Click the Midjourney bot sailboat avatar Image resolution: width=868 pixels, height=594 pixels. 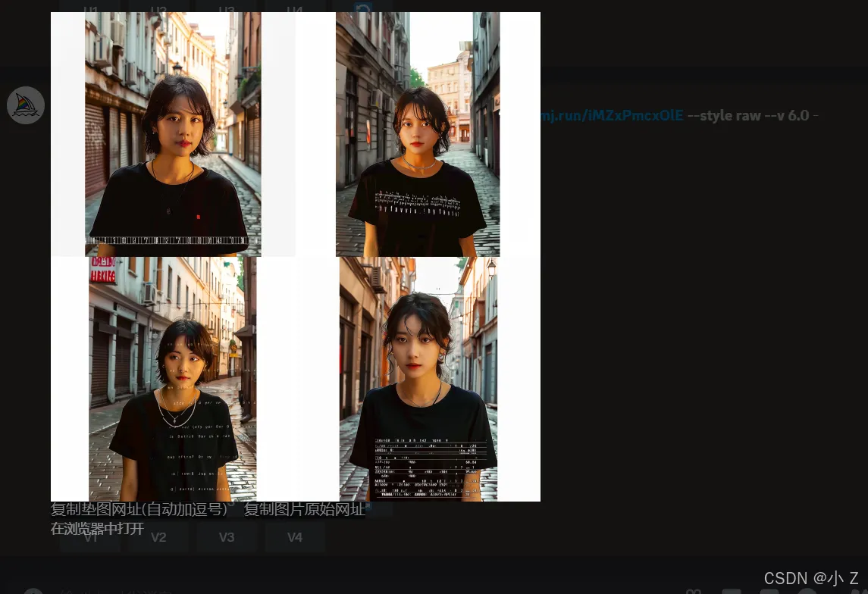click(26, 105)
